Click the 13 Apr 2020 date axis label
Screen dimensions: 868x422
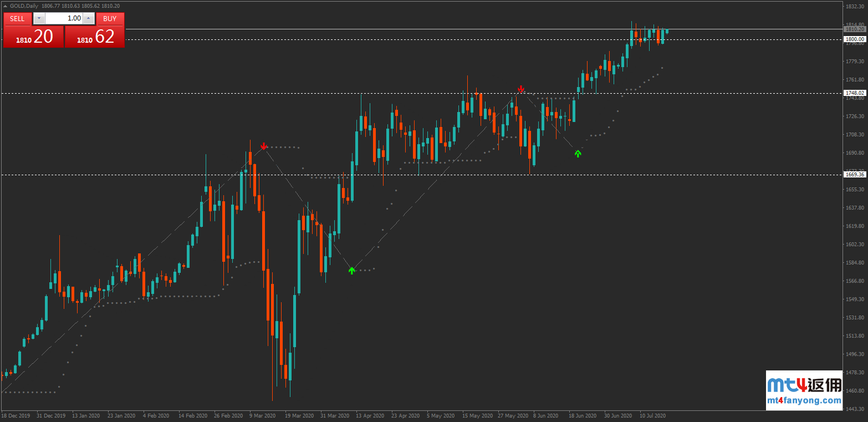370,415
